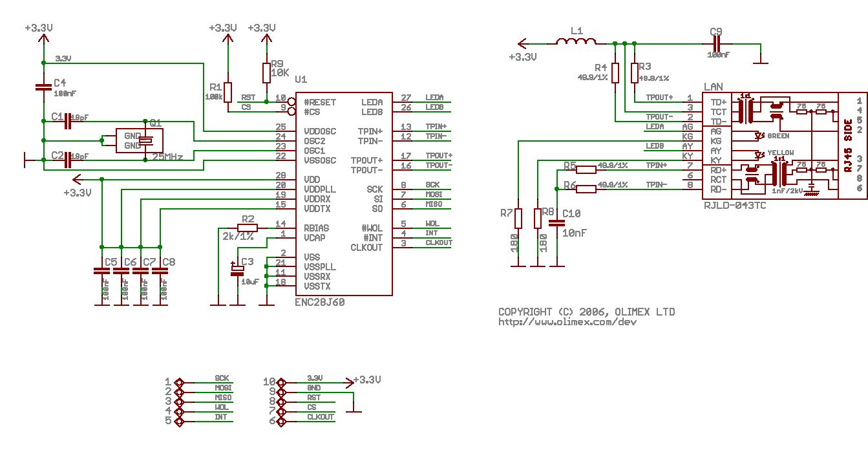Click the C4 100nF capacitor symbol
Viewport: 868px width, 463px height.
(43, 86)
